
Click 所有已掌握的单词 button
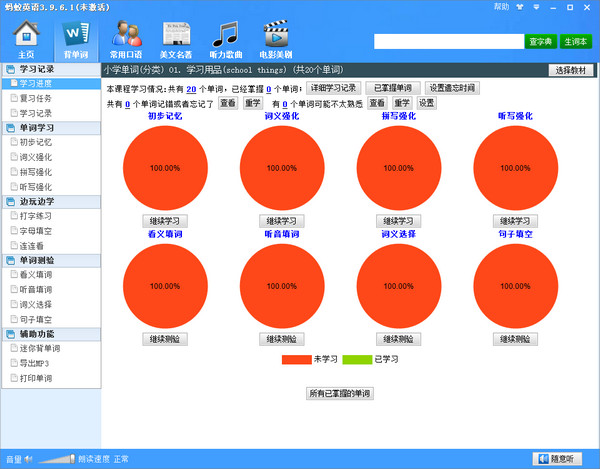[340, 393]
